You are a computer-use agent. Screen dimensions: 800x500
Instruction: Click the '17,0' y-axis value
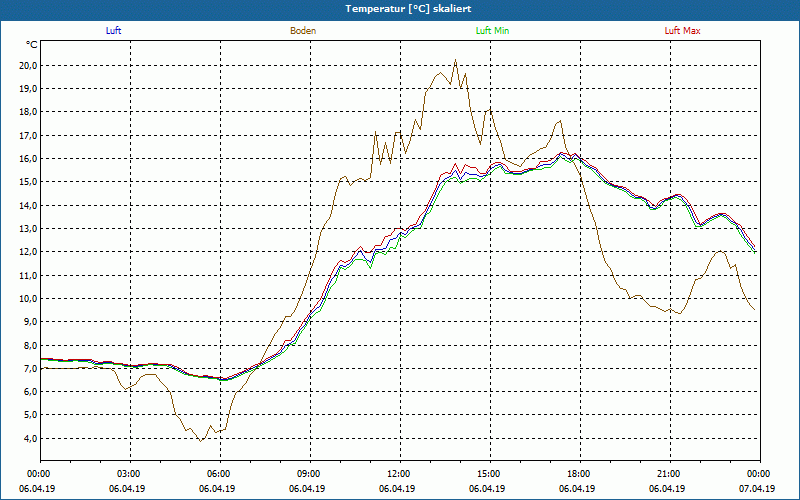pyautogui.click(x=28, y=135)
